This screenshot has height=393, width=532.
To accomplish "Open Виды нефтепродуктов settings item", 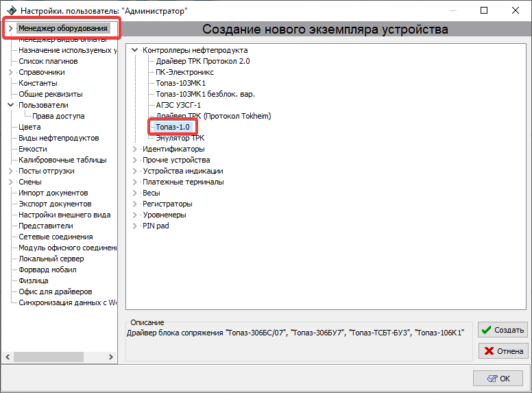I will click(59, 138).
